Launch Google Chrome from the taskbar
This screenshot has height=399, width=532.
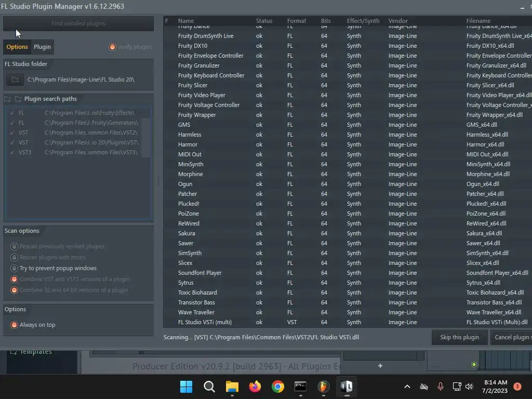[277, 387]
